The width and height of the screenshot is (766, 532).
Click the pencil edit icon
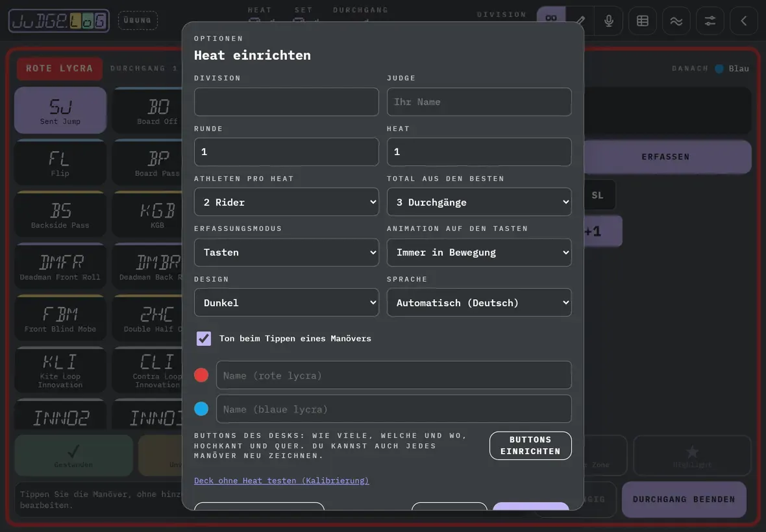tap(580, 21)
